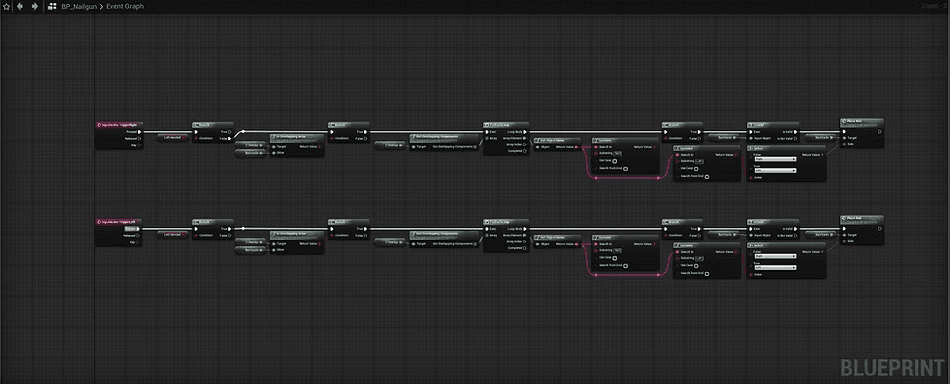Click For Each Loop node header, TriggerRight graph
This screenshot has width=950, height=384.
tap(506, 125)
